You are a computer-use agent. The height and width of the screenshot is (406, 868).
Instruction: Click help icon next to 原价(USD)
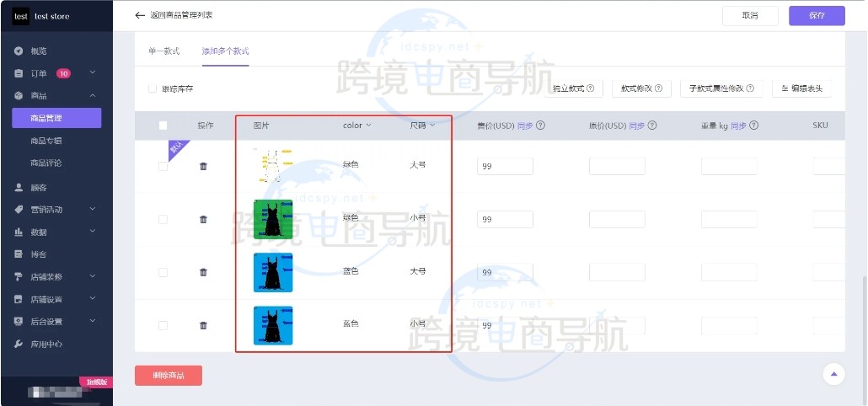(x=652, y=126)
